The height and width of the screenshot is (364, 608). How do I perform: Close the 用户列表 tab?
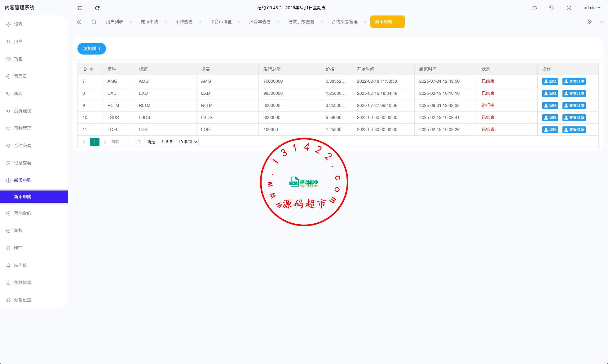click(131, 22)
